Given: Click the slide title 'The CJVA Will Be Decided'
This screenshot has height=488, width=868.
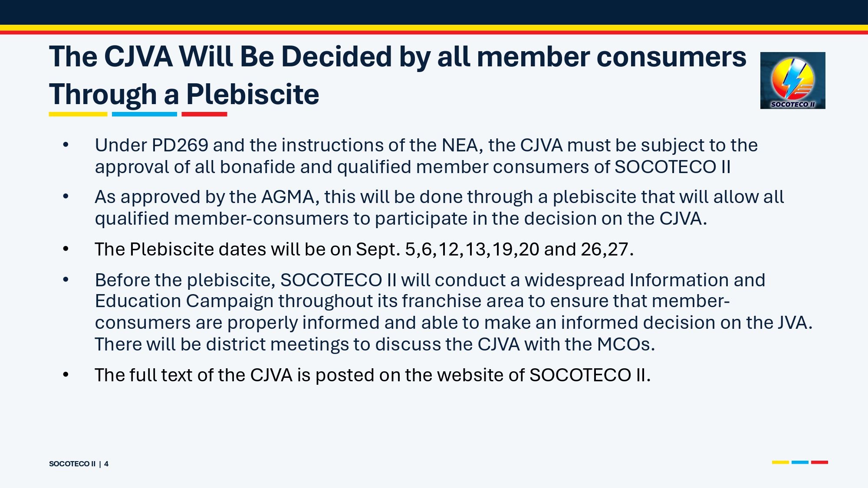Looking at the screenshot, I should [x=398, y=75].
